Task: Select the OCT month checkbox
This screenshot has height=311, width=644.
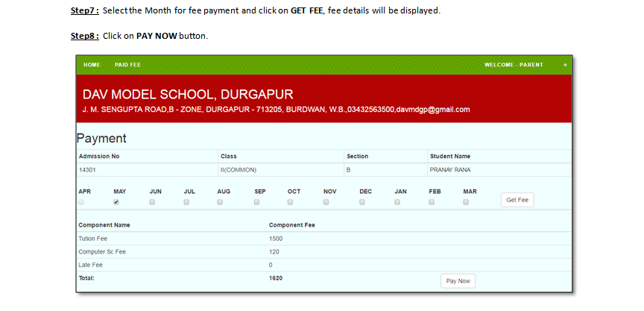Action: pyautogui.click(x=291, y=202)
